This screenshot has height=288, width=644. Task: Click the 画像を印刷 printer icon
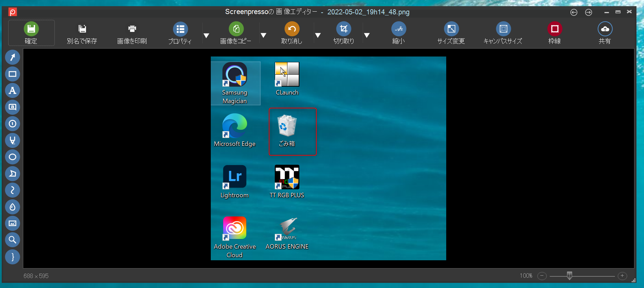132,29
